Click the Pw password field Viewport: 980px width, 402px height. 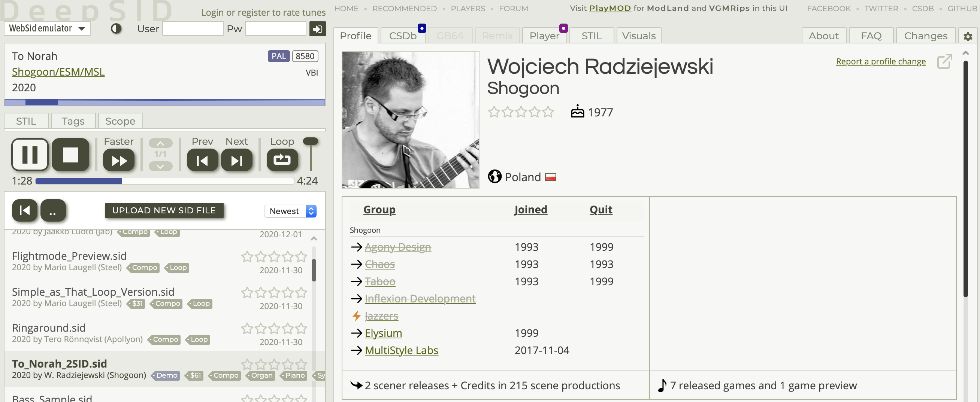(275, 28)
